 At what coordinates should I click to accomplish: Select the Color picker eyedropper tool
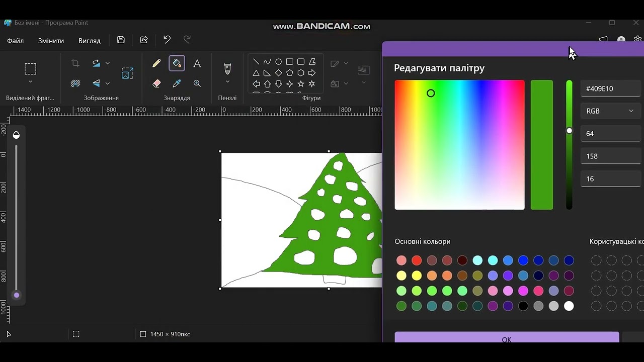pos(177,83)
